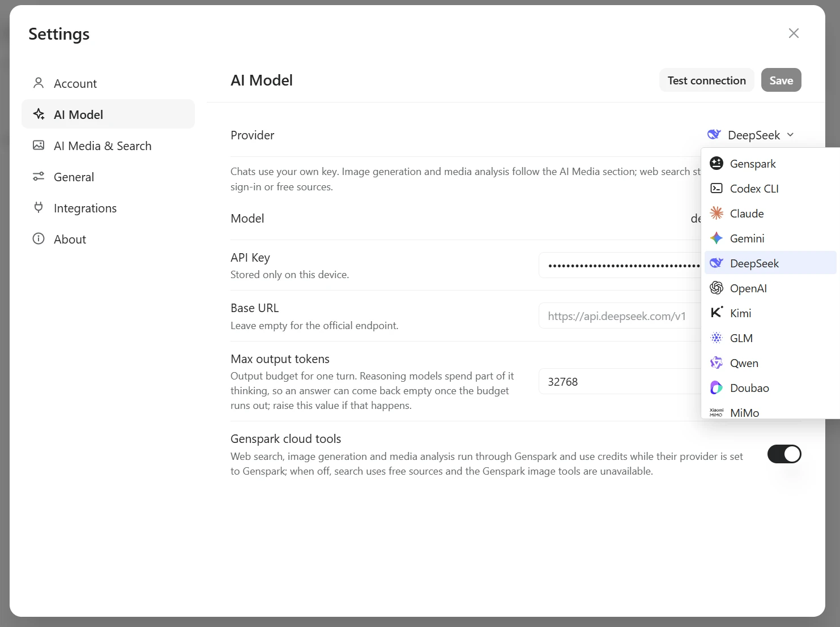Select the AI Model sidebar entry
Viewport: 840px width, 627px height.
point(108,114)
